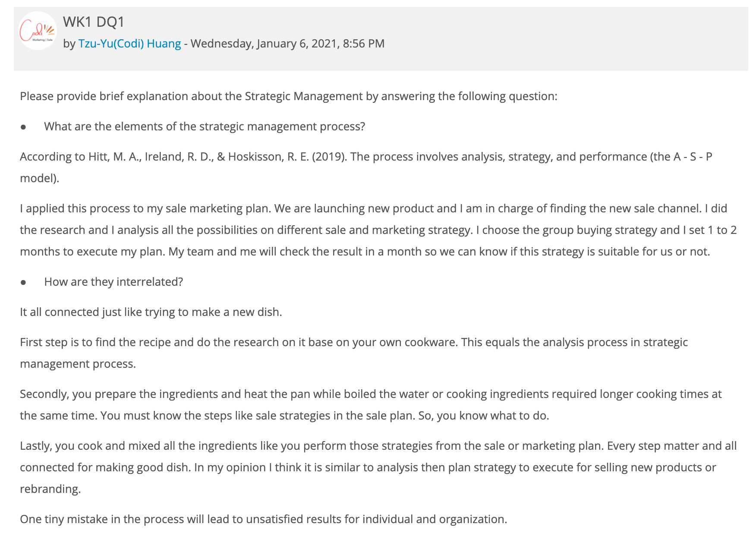
Task: Open Tzu-Yu(Codi) Huang's profile link
Action: coord(129,44)
